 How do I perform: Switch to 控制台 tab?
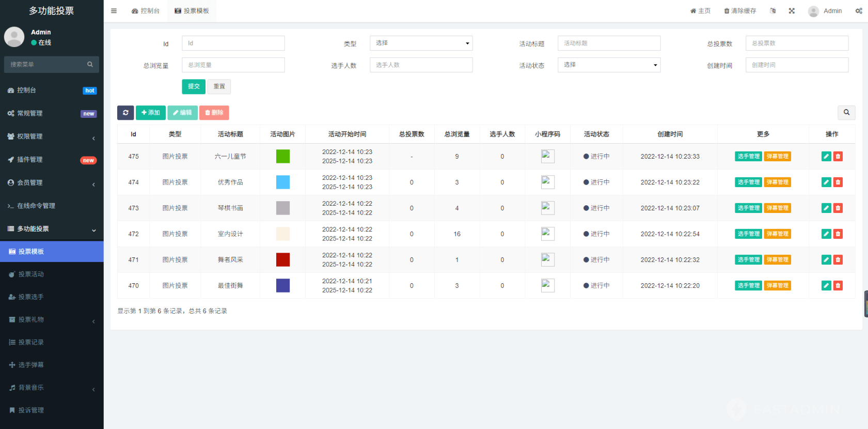[x=146, y=11]
